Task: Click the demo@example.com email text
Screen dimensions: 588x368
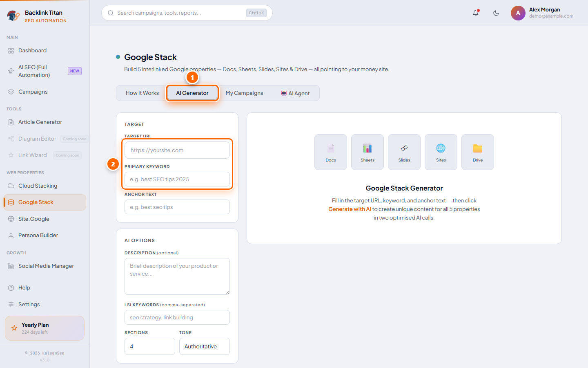Action: (551, 16)
